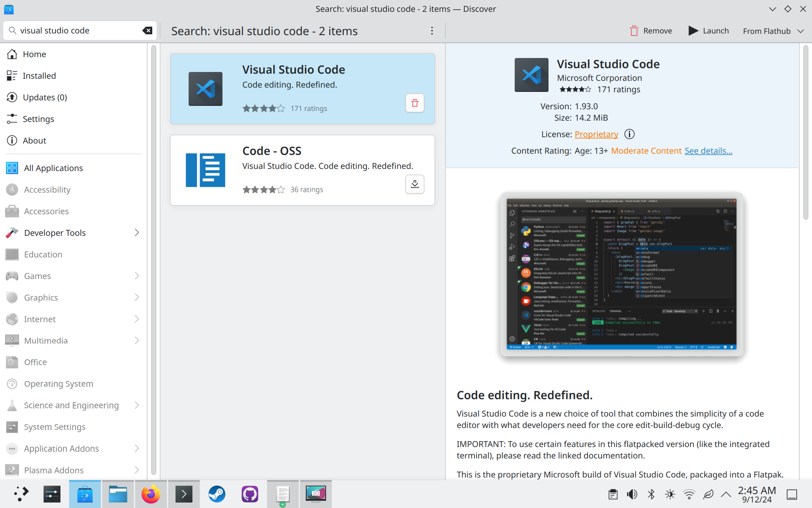812x508 pixels.
Task: Select the Accessories category
Action: coord(73,211)
